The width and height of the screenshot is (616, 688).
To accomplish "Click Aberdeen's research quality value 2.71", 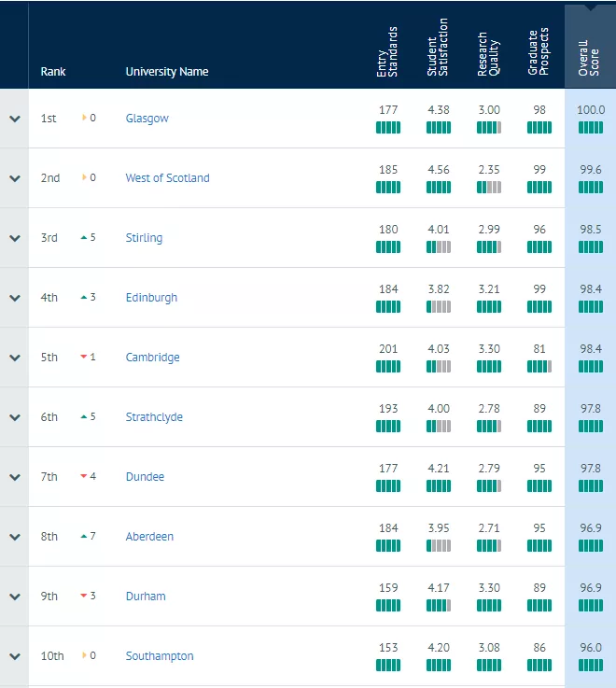I will pyautogui.click(x=489, y=527).
